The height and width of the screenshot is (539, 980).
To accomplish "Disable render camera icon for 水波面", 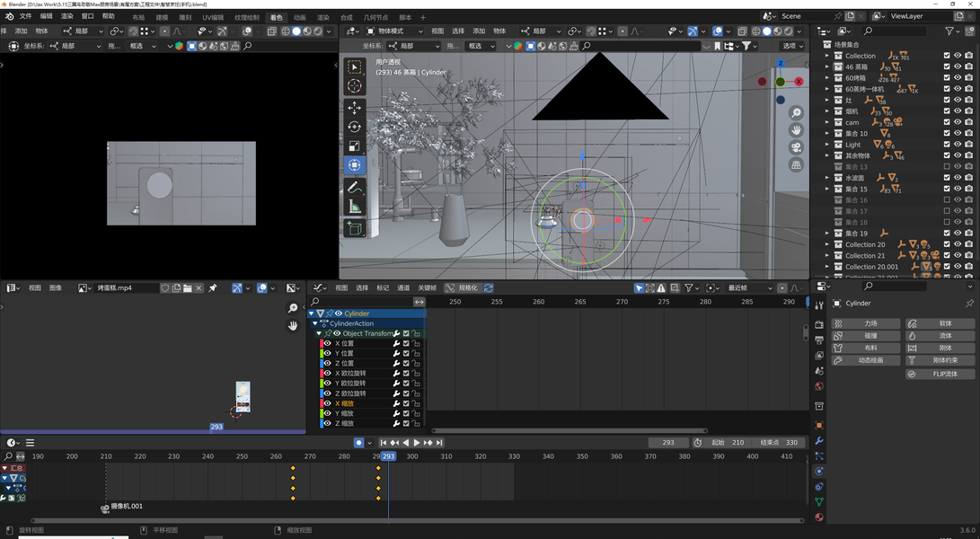I will (x=968, y=178).
